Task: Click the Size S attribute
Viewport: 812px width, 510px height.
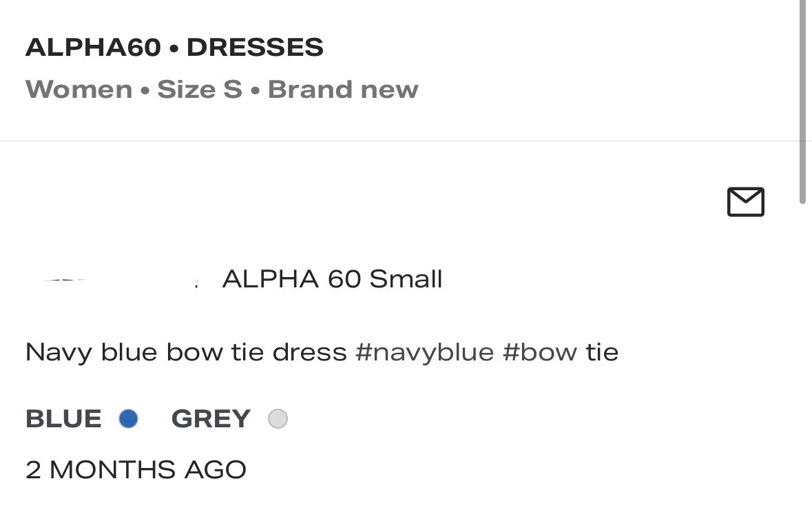Action: click(x=200, y=90)
